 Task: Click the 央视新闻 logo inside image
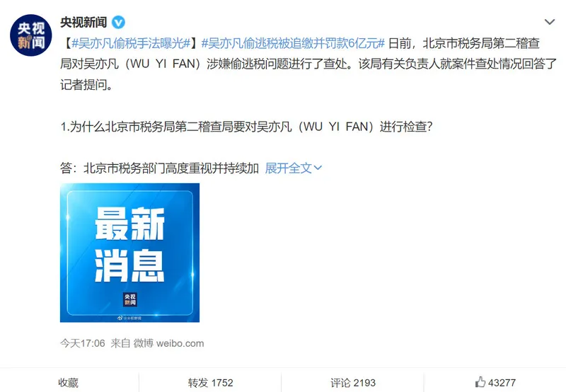[x=130, y=299]
